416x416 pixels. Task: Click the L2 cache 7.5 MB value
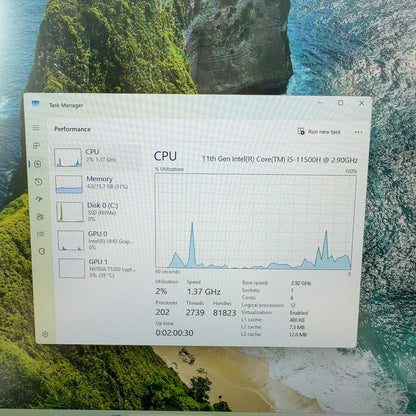(x=297, y=327)
